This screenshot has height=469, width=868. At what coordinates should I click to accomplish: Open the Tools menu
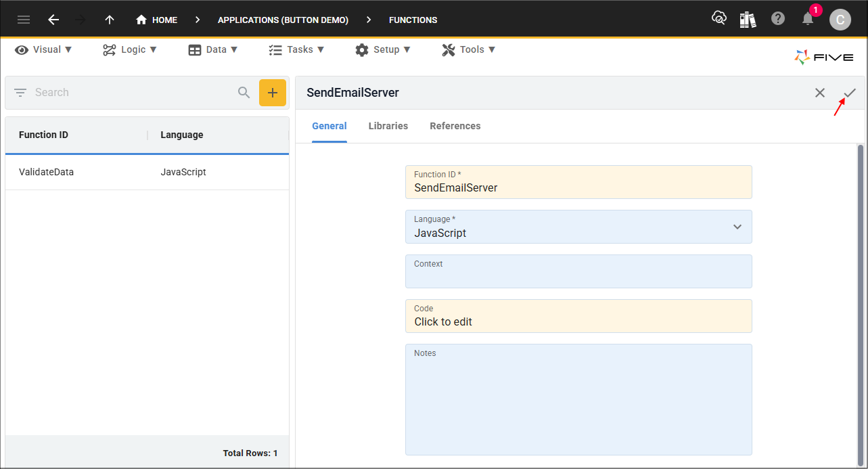469,49
